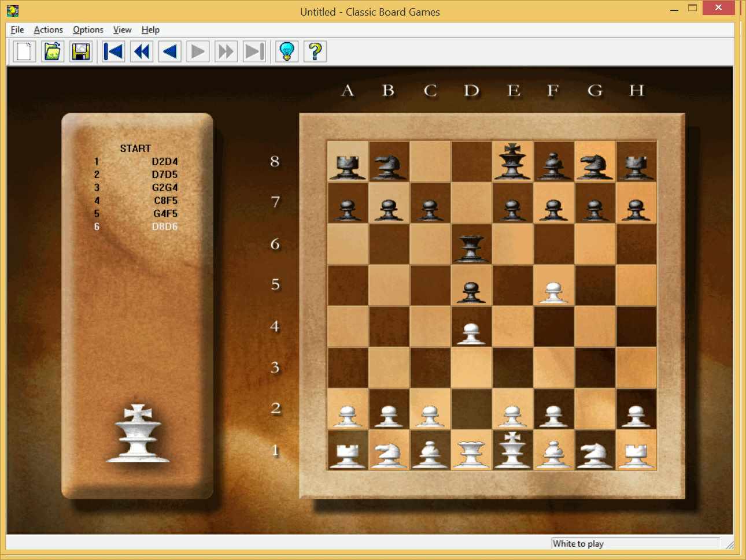
Task: Step forward one move
Action: click(x=198, y=52)
